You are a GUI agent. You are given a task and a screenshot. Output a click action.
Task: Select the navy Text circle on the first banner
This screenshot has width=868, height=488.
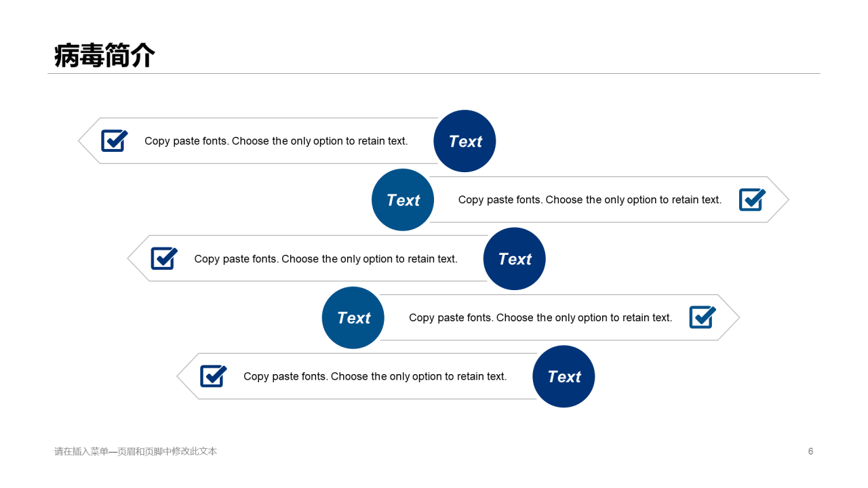[x=465, y=141]
